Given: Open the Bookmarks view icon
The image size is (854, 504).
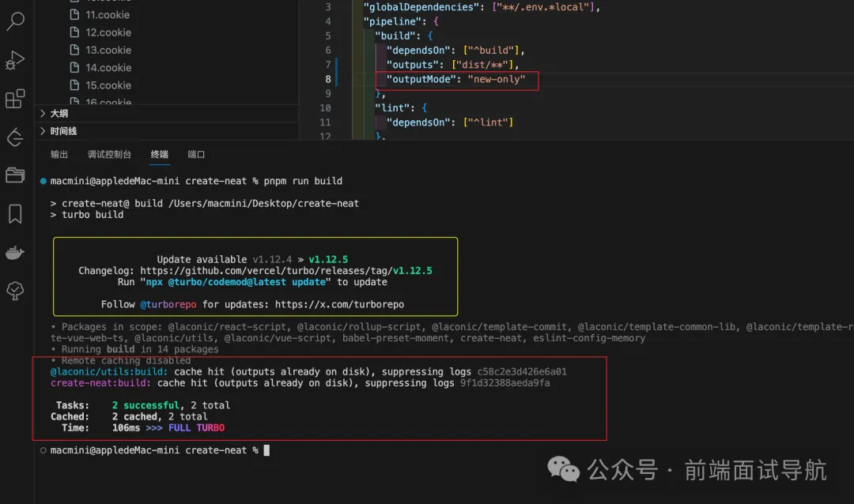Looking at the screenshot, I should (15, 213).
